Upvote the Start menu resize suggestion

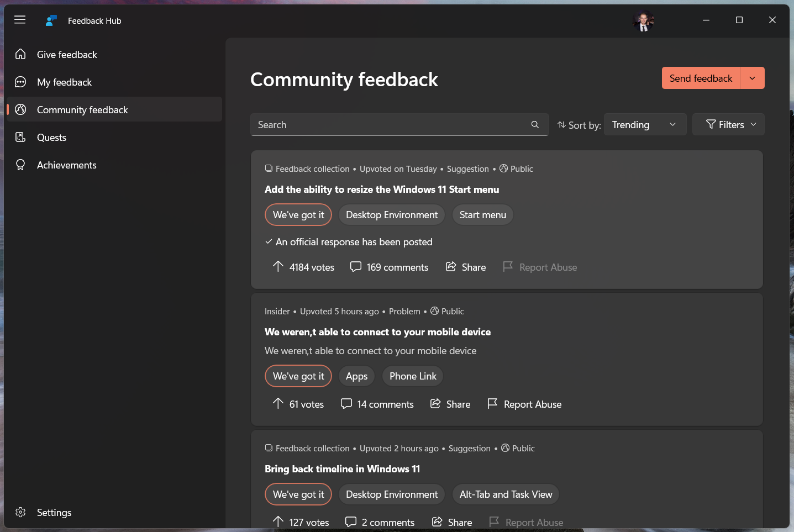click(303, 267)
